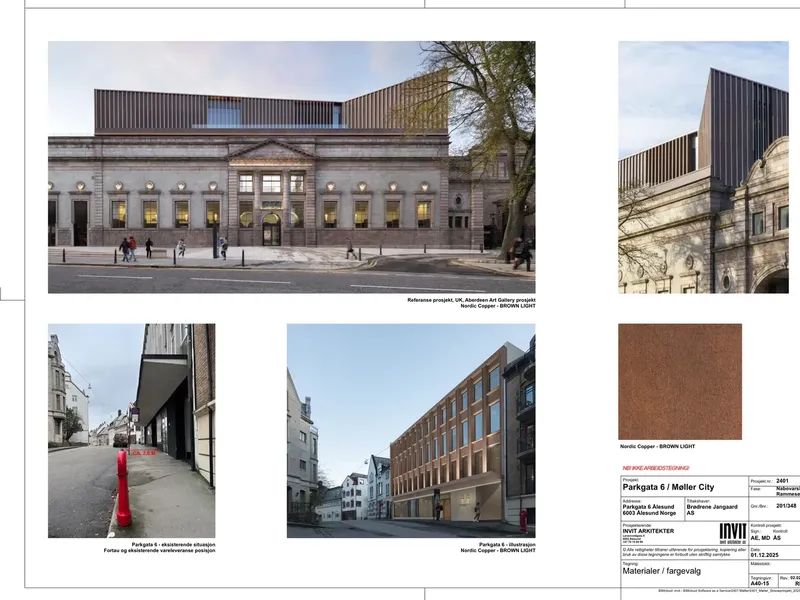Click the "Parkgata 6 - illustrasjon" caption
Screen dimensions: 800x600
coord(507,545)
